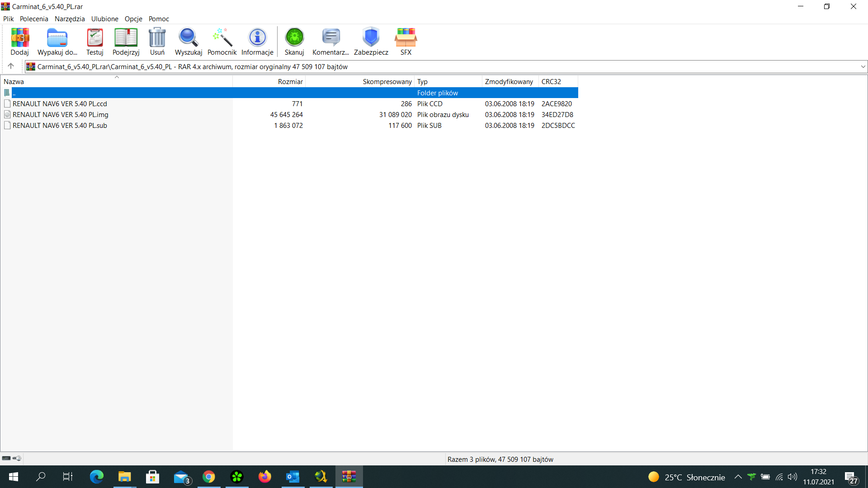Open the Wyszukaj search tool
Screen dimensions: 868x488
(x=189, y=42)
